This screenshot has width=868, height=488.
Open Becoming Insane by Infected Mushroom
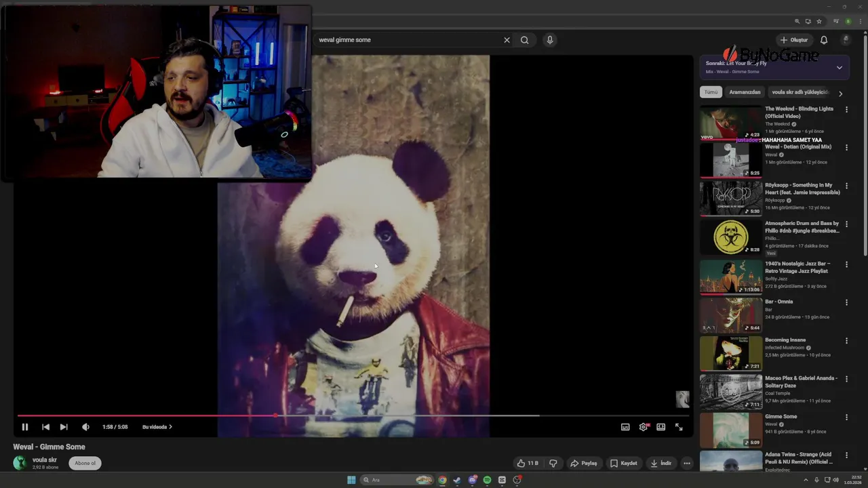731,353
